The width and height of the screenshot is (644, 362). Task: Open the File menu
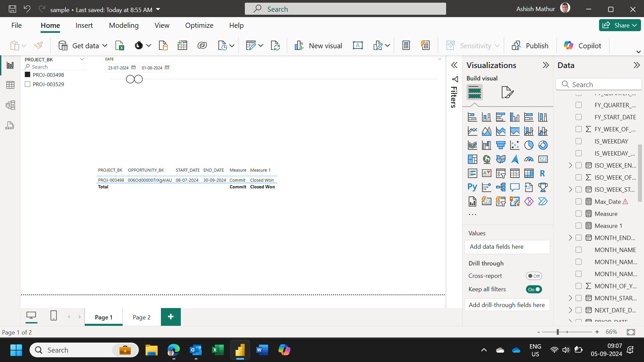pos(16,25)
